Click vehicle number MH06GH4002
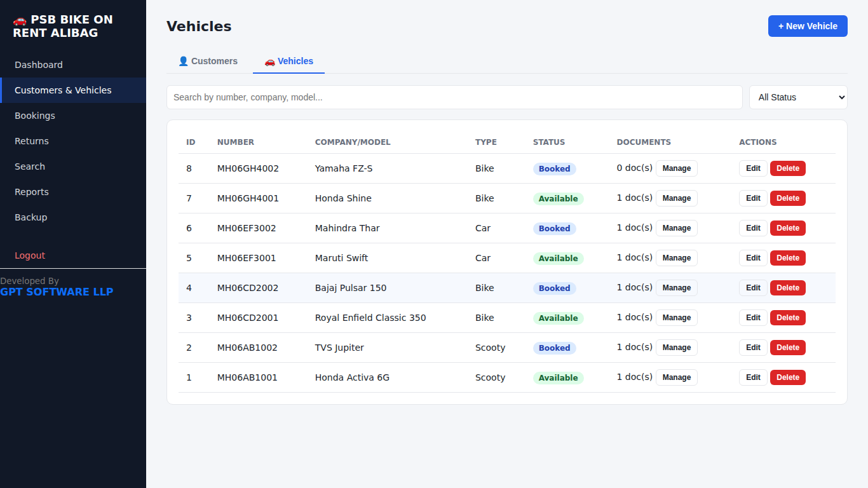This screenshot has width=868, height=488. pos(248,168)
